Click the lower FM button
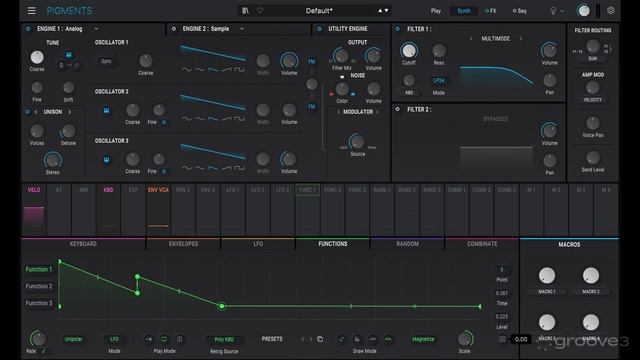 point(312,107)
